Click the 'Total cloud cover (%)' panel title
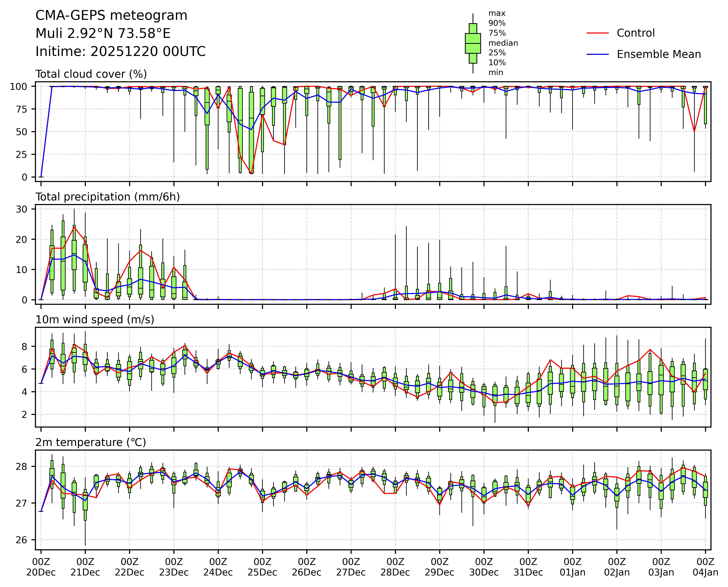 click(91, 74)
